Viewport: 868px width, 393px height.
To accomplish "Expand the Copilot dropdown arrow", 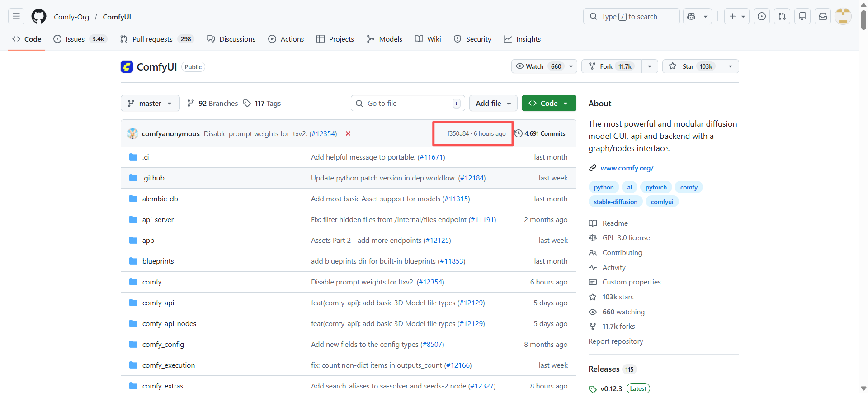I will tap(706, 17).
